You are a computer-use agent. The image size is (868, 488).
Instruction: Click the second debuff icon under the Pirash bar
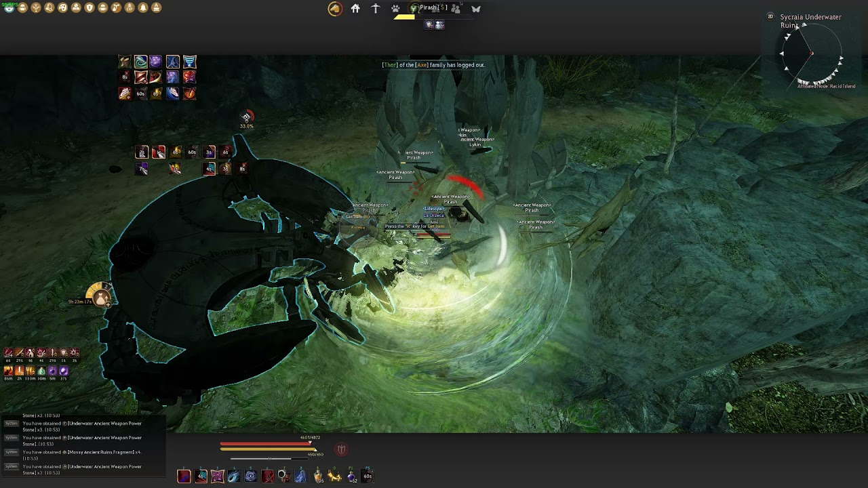(x=439, y=25)
